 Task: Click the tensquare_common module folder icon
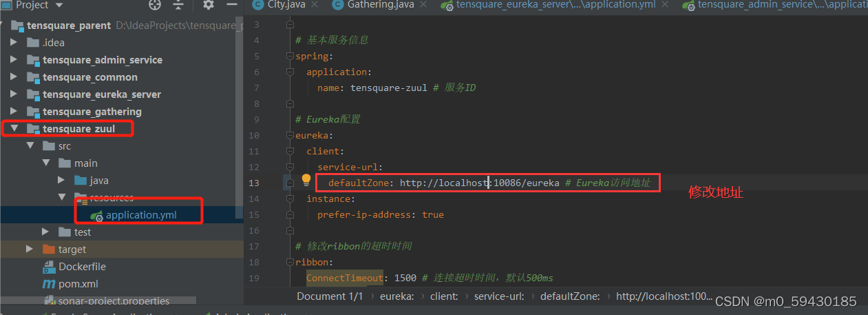(x=33, y=77)
